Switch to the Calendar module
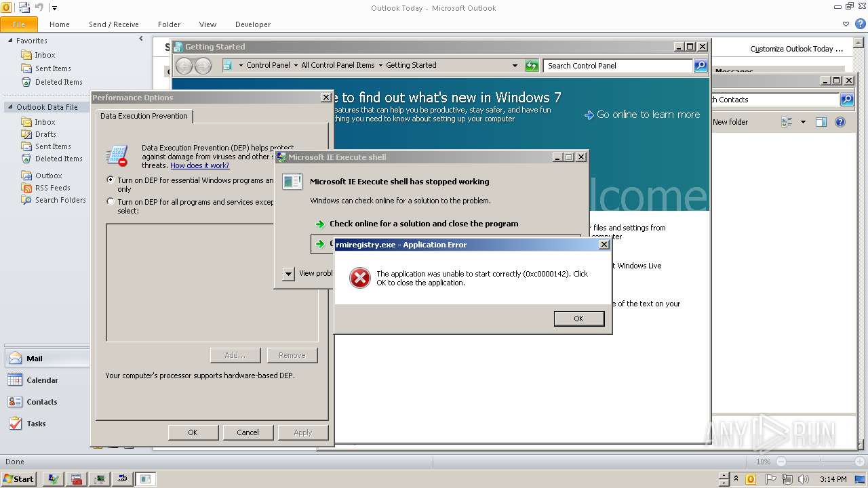This screenshot has width=868, height=488. tap(46, 380)
